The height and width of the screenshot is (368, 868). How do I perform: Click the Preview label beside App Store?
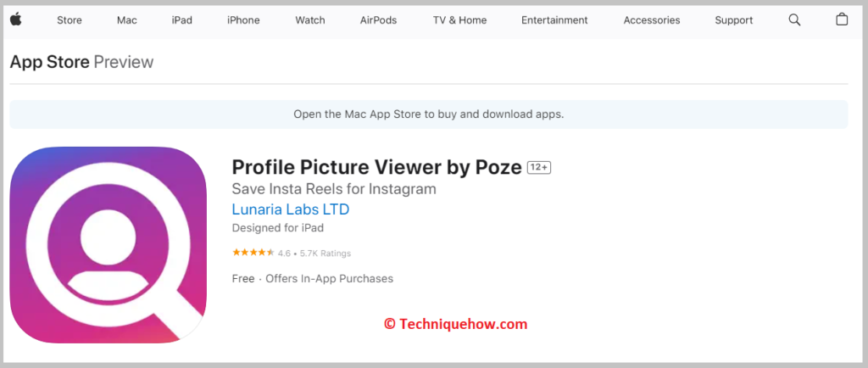coord(124,62)
